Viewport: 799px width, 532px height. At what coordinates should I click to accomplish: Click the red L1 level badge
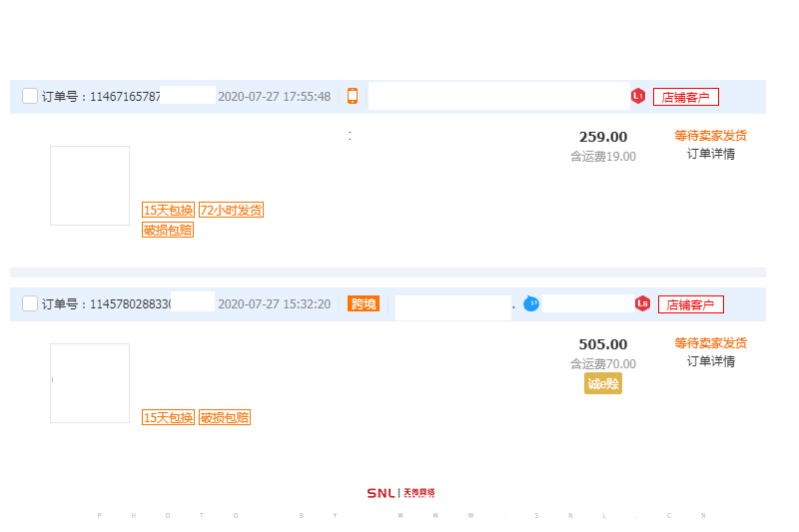638,97
